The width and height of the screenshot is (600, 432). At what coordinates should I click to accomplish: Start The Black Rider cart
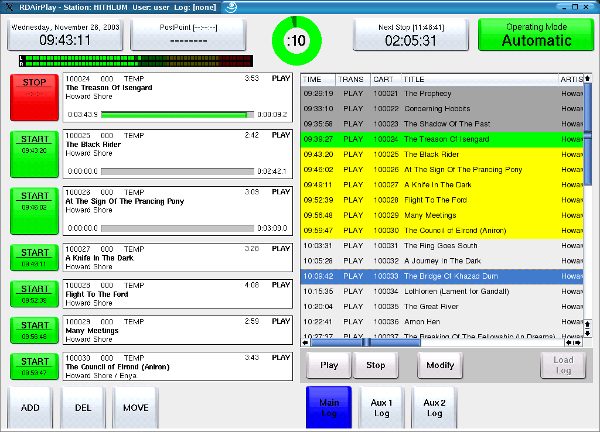(34, 154)
